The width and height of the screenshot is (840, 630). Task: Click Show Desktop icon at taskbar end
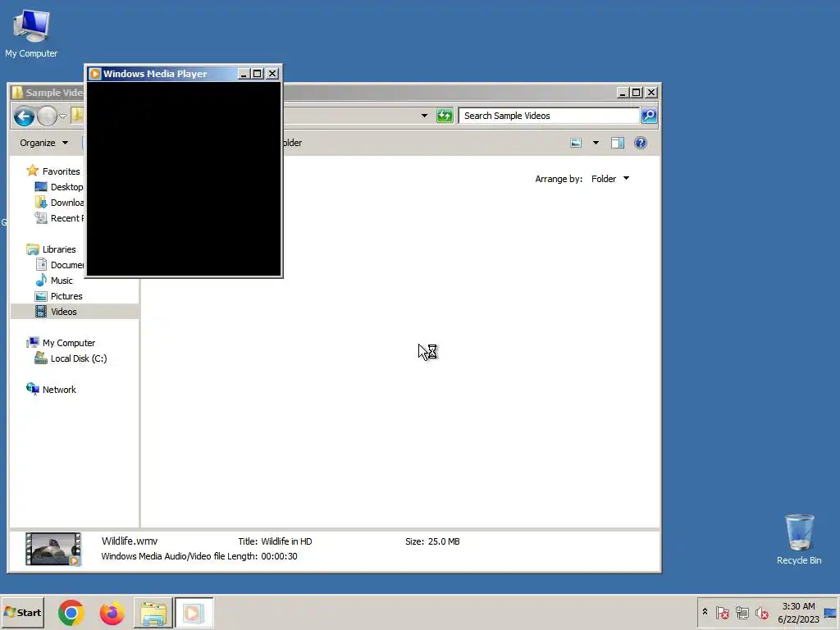coord(831,613)
